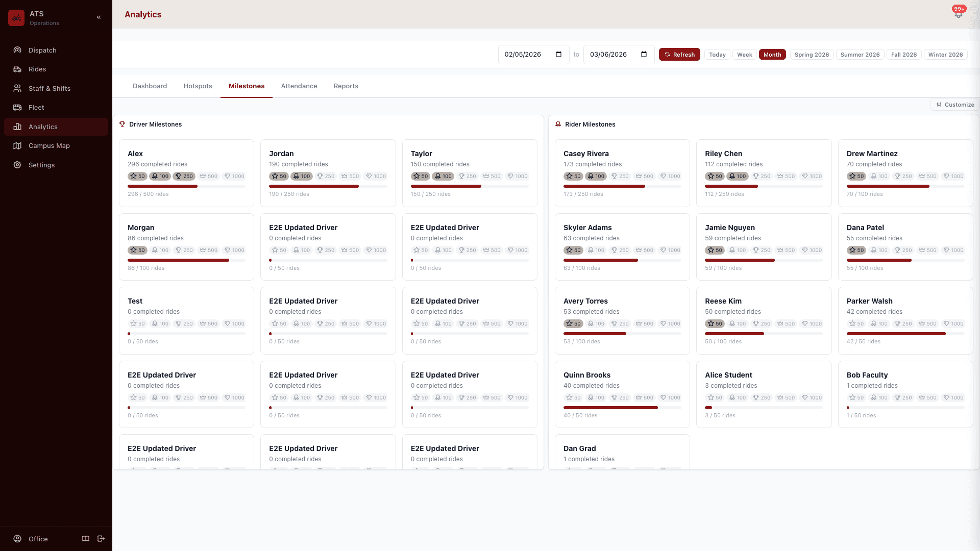980x551 pixels.
Task: Click the logout icon next to Office
Action: 101,538
